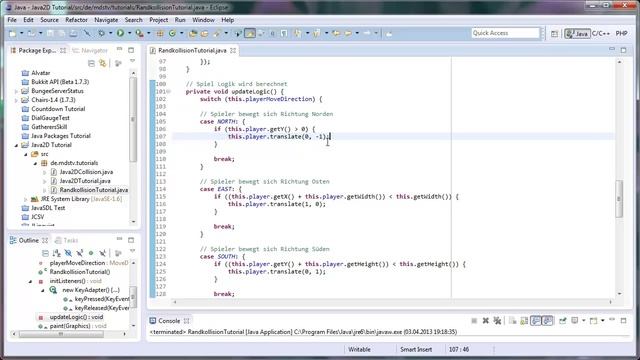640x360 pixels.
Task: Collapse All in Outline toolbar
Action: click(45, 253)
